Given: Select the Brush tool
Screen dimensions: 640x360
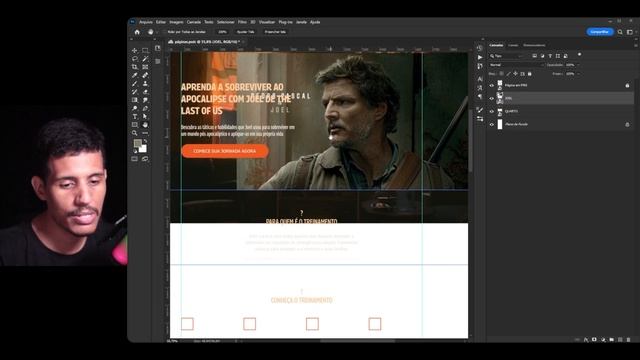Looking at the screenshot, I should pos(135,84).
